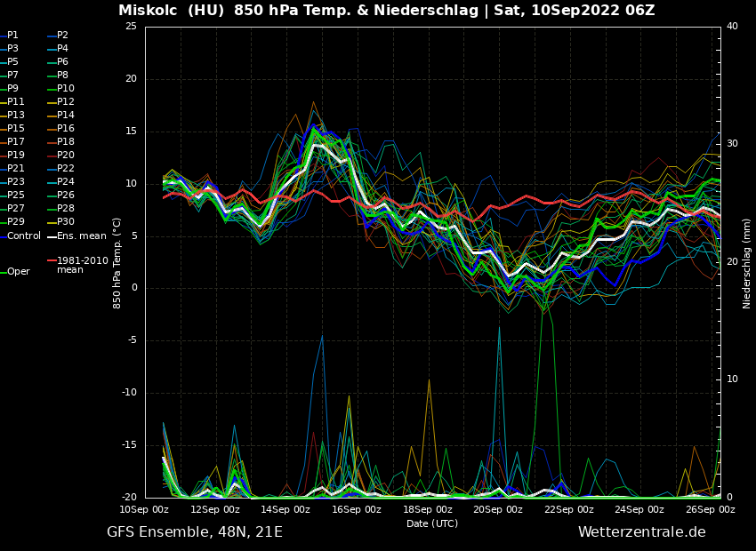Click the Wetterzentrale.de watermark text
This screenshot has width=756, height=551.
(641, 532)
